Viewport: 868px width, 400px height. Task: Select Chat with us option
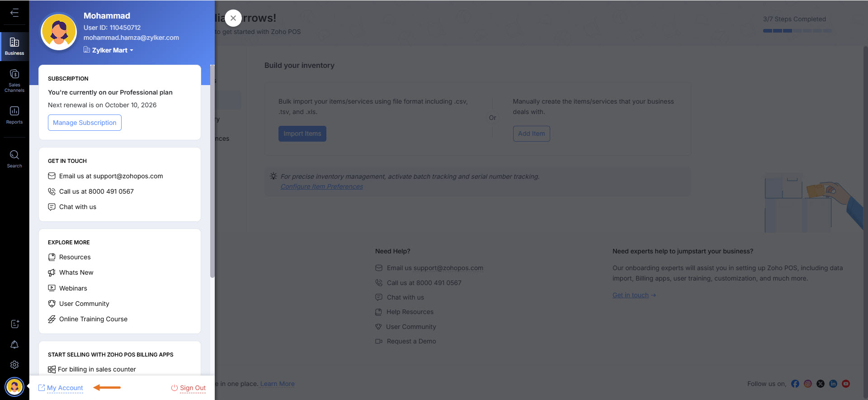pos(77,207)
